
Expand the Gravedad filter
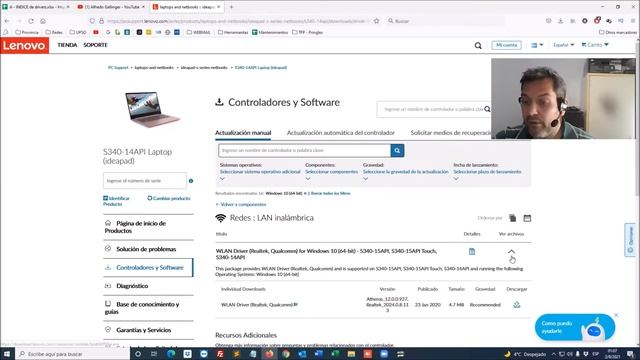coord(405,172)
